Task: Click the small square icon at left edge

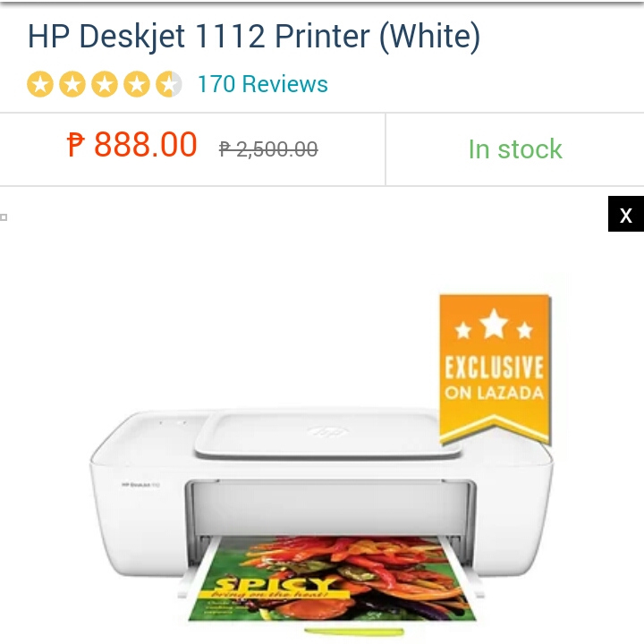Action: click(4, 217)
